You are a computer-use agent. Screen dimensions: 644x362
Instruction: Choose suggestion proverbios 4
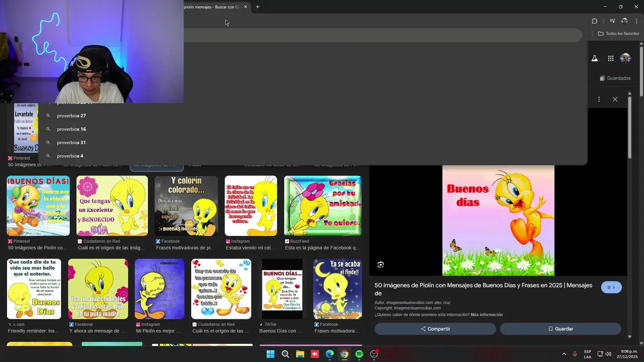(x=70, y=156)
